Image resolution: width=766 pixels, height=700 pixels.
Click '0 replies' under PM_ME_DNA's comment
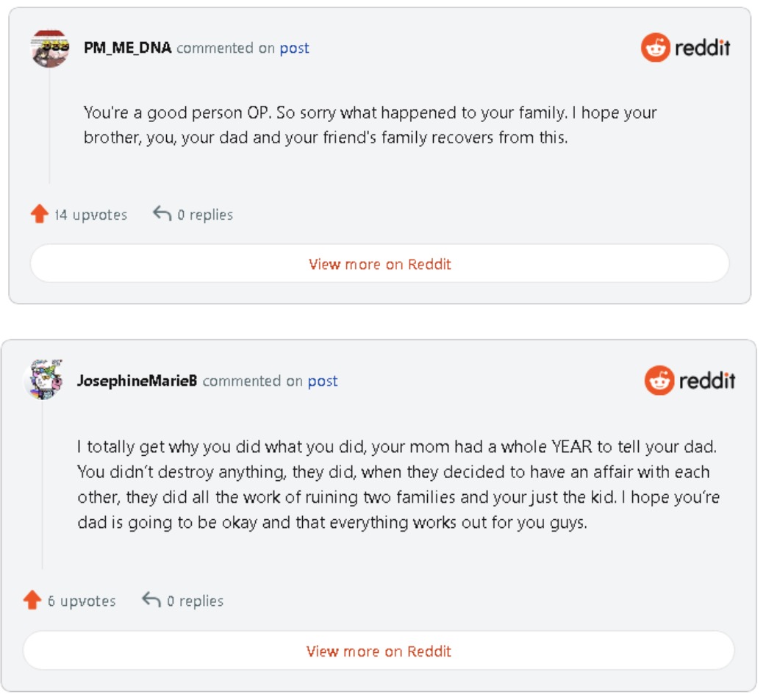click(205, 215)
